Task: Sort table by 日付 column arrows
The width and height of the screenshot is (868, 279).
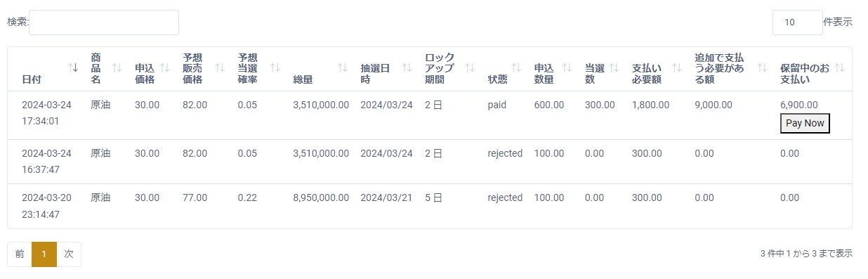Action: [x=73, y=67]
